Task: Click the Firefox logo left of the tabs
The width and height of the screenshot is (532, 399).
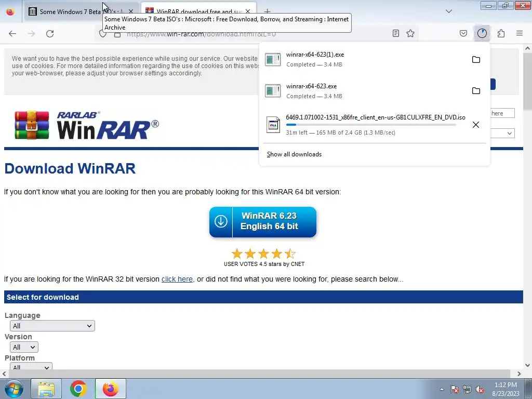Action: 10,11
